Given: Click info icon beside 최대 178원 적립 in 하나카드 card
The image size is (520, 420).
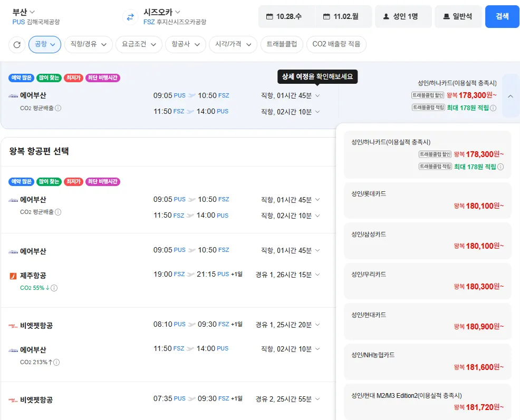Looking at the screenshot, I should pyautogui.click(x=500, y=167).
